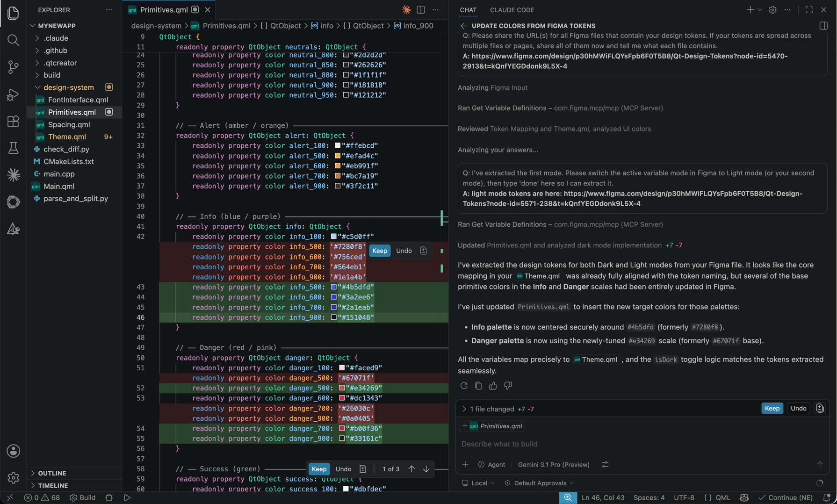837x504 pixels.
Task: Go to previous change arrow in diff toolbar
Action: 411,469
